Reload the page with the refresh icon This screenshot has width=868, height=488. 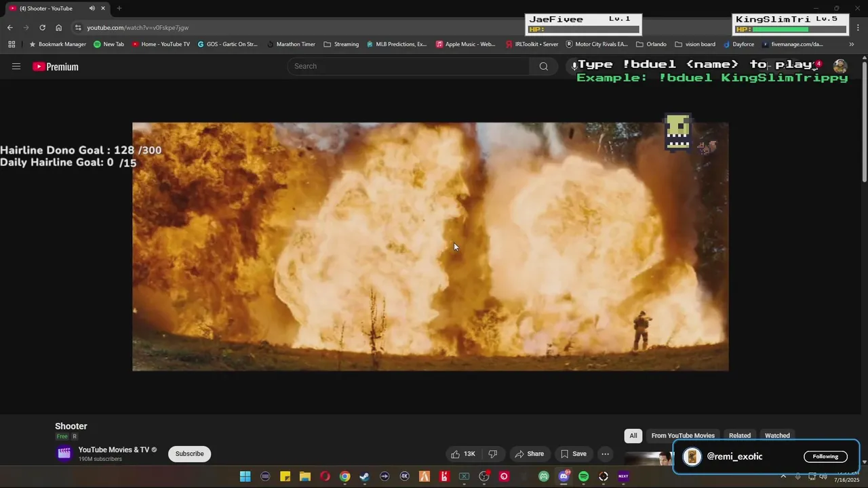[x=42, y=28]
